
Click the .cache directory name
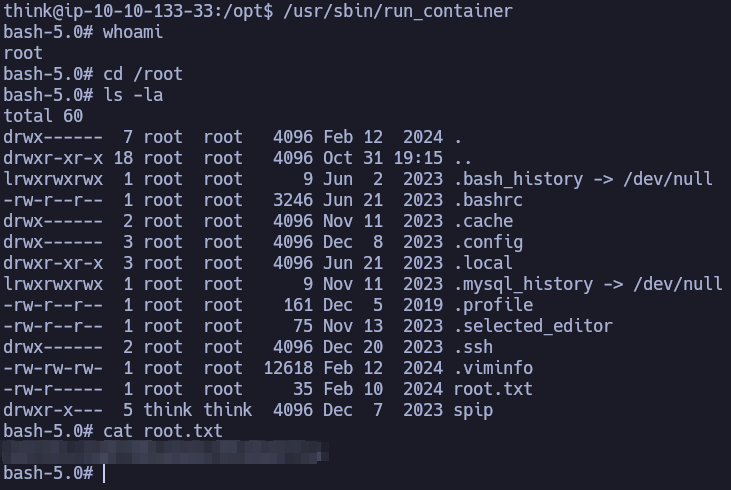(x=483, y=221)
